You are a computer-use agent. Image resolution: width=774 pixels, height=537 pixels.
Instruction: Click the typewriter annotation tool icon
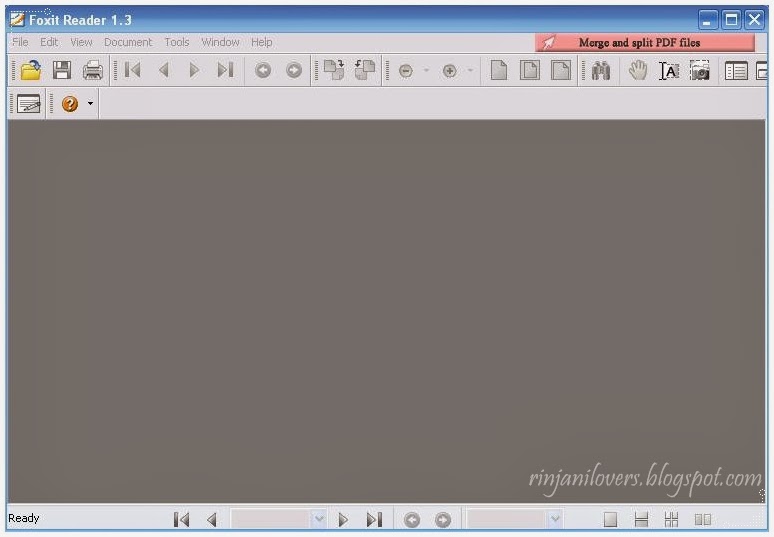click(29, 104)
